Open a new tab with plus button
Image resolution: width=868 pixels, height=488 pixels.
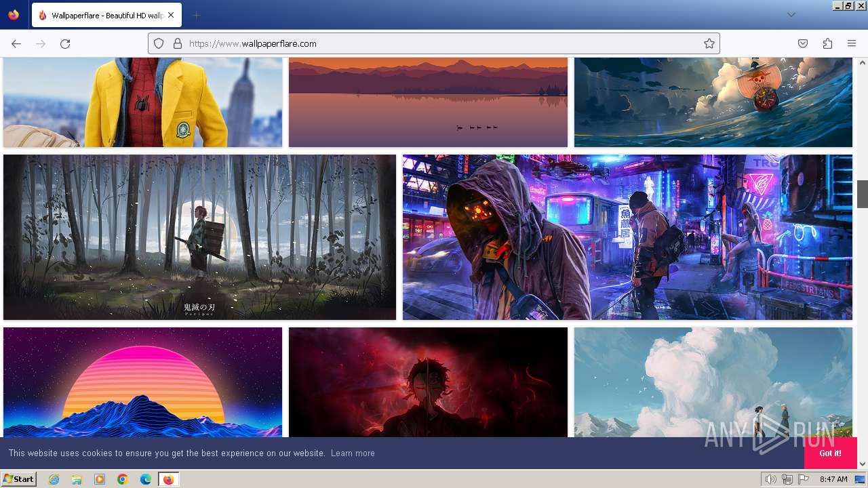click(x=197, y=15)
